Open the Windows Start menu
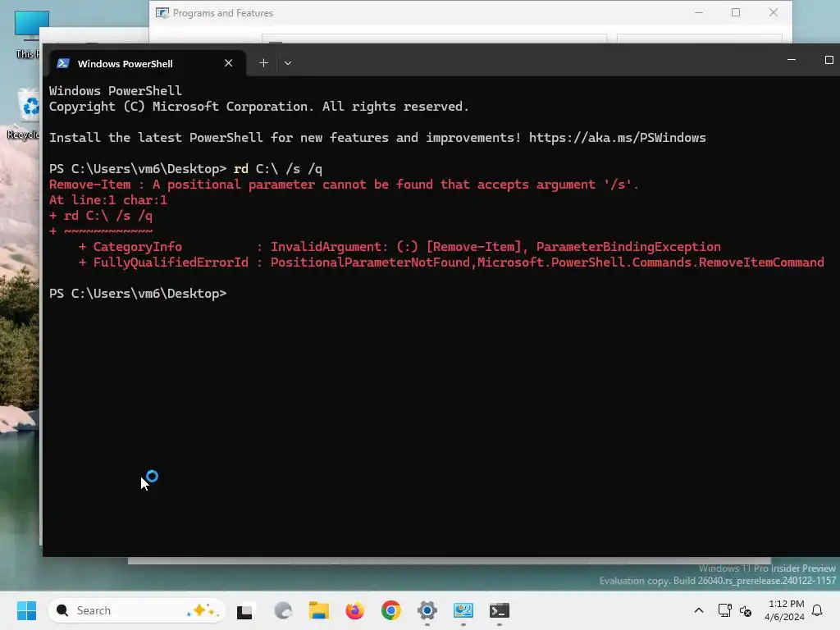 tap(26, 610)
